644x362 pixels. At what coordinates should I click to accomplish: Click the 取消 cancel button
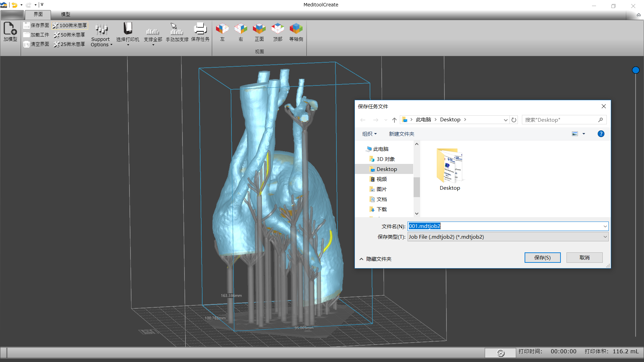584,257
